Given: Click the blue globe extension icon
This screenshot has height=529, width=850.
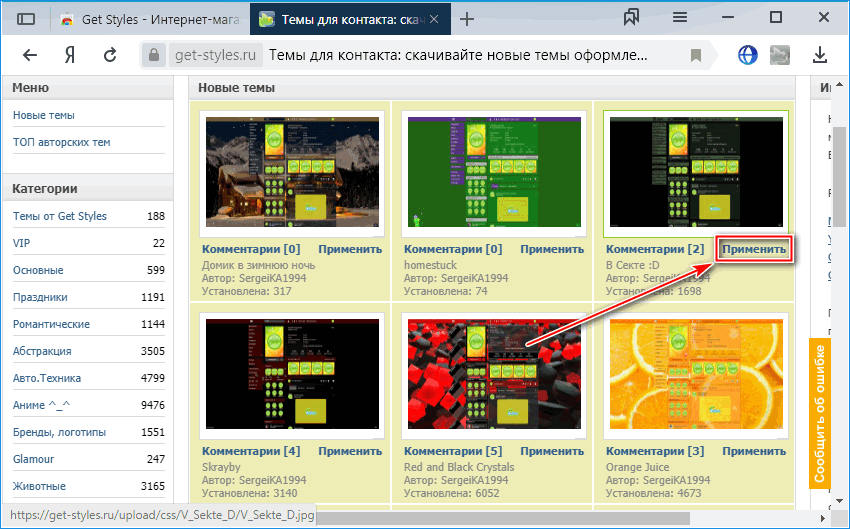Looking at the screenshot, I should [x=748, y=55].
